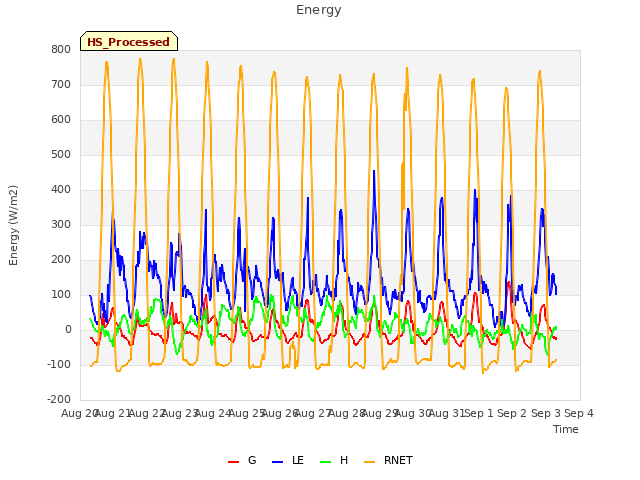Viewport: 640px width, 480px height.
Task: Click the Energy (W/m2) y-axis label
Action: click(13, 225)
